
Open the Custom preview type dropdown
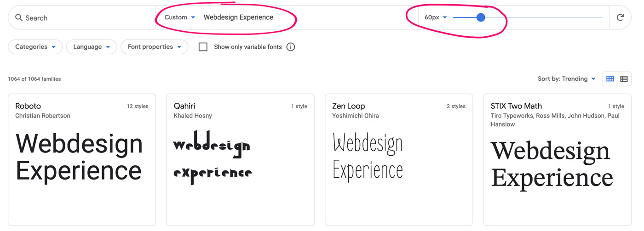(x=180, y=17)
